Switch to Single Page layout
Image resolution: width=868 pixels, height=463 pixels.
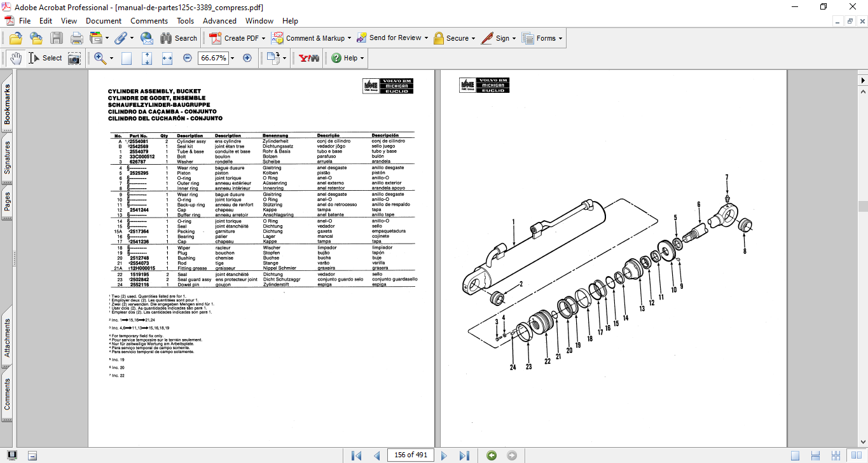tap(796, 455)
